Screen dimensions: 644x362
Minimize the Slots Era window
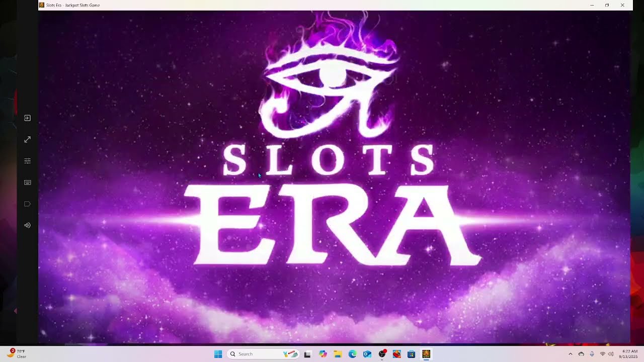pos(592,5)
